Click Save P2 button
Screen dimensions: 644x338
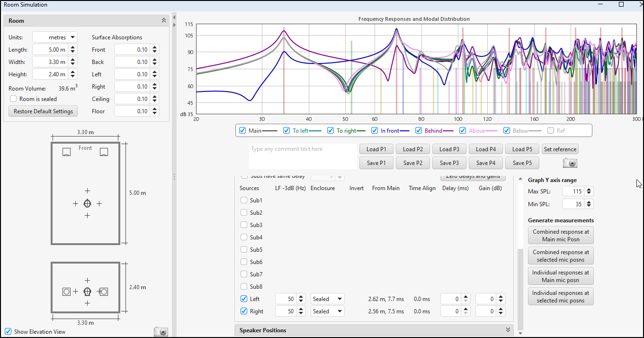click(413, 163)
